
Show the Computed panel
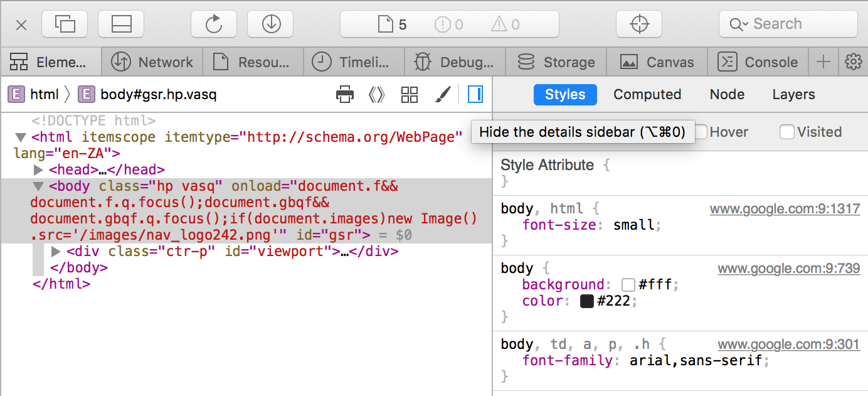(647, 95)
